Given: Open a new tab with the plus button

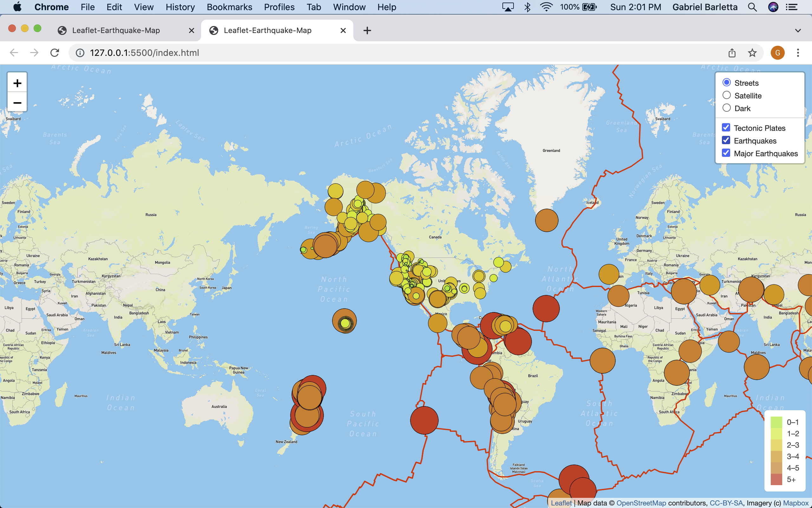Looking at the screenshot, I should pyautogui.click(x=367, y=30).
